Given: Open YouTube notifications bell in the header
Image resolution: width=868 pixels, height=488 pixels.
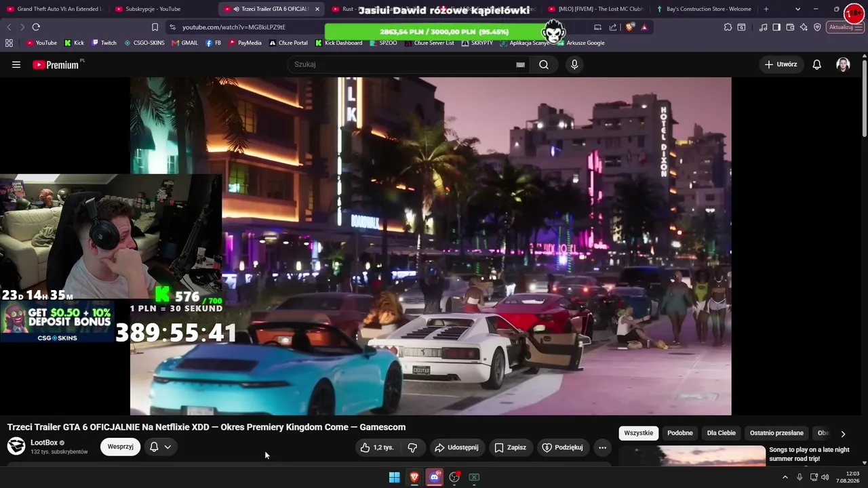Looking at the screenshot, I should [817, 64].
